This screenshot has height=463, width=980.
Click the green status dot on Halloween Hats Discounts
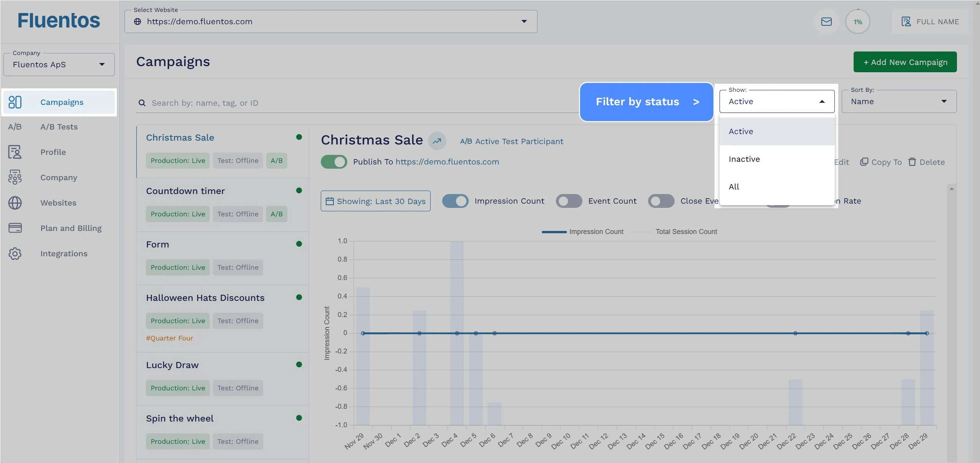(x=299, y=297)
